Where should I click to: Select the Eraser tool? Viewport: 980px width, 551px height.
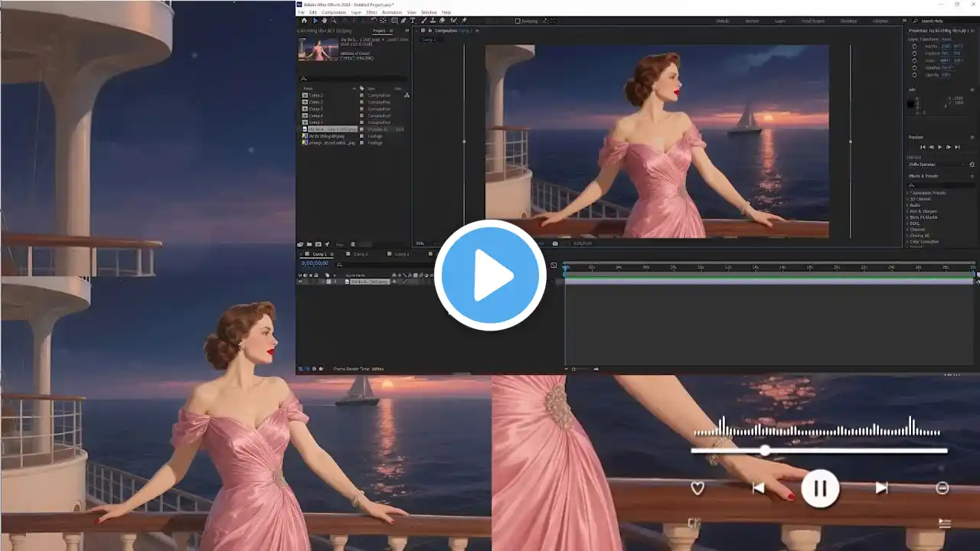pyautogui.click(x=443, y=21)
